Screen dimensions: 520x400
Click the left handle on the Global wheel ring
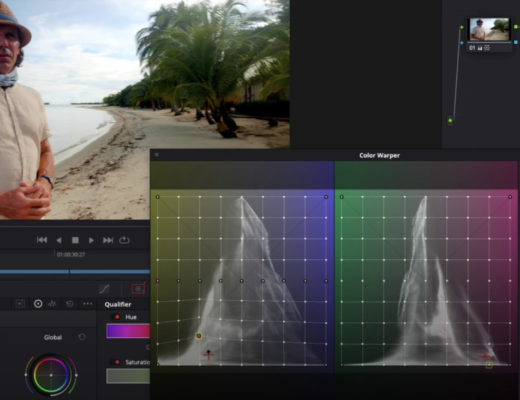[x=26, y=375]
